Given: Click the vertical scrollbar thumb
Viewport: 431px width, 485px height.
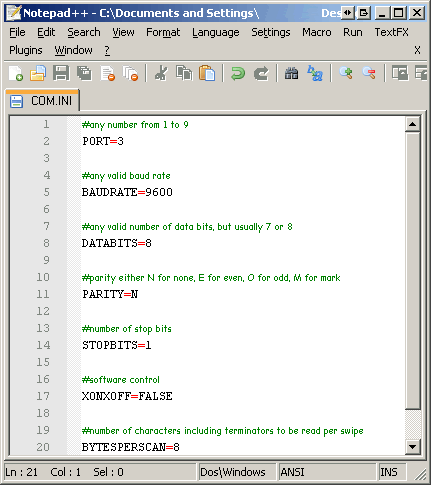Looking at the screenshot, I should pos(413,271).
